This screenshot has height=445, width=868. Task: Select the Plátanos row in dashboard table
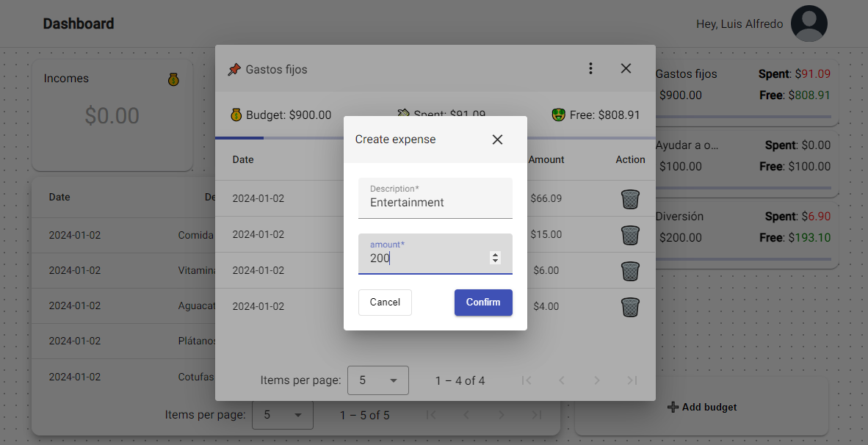(x=123, y=341)
